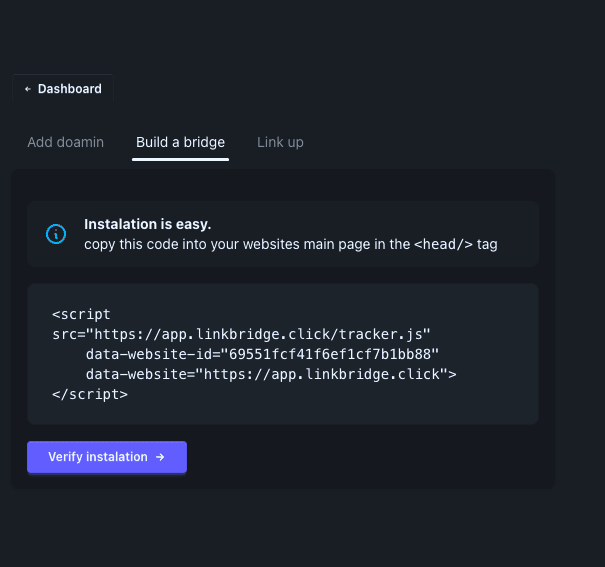Viewport: 605px width, 567px height.
Task: Click the <head/> tag mention in the instructions
Action: pyautogui.click(x=444, y=243)
